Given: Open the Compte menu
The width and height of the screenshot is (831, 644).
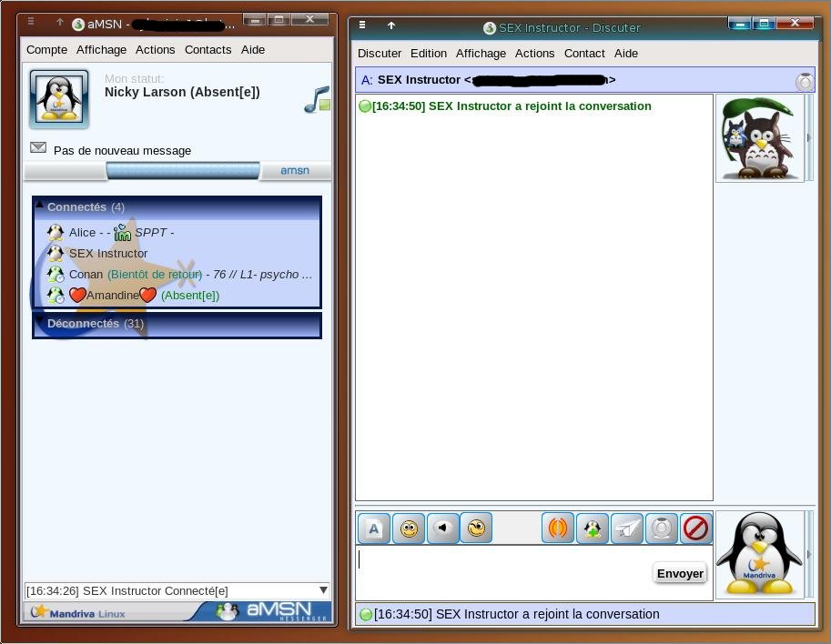Looking at the screenshot, I should click(46, 50).
